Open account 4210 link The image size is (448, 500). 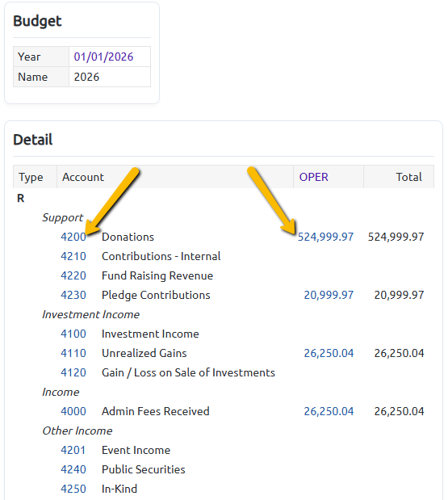[73, 256]
